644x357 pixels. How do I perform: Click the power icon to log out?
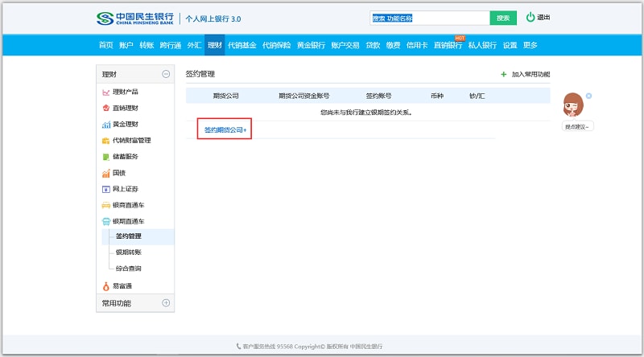pyautogui.click(x=530, y=17)
